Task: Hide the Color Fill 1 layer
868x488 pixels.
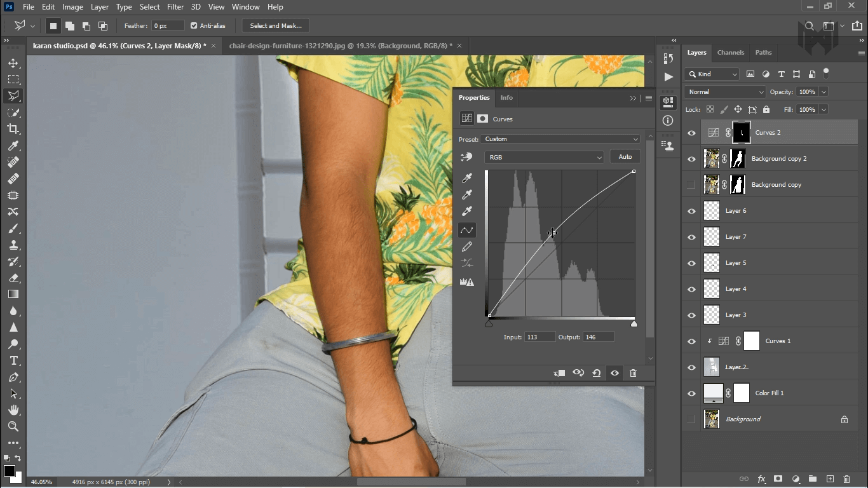Action: tap(692, 393)
